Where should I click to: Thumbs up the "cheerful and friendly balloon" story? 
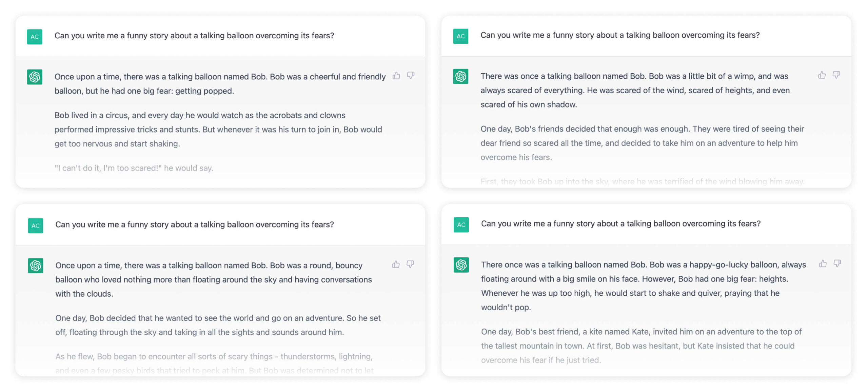click(396, 76)
